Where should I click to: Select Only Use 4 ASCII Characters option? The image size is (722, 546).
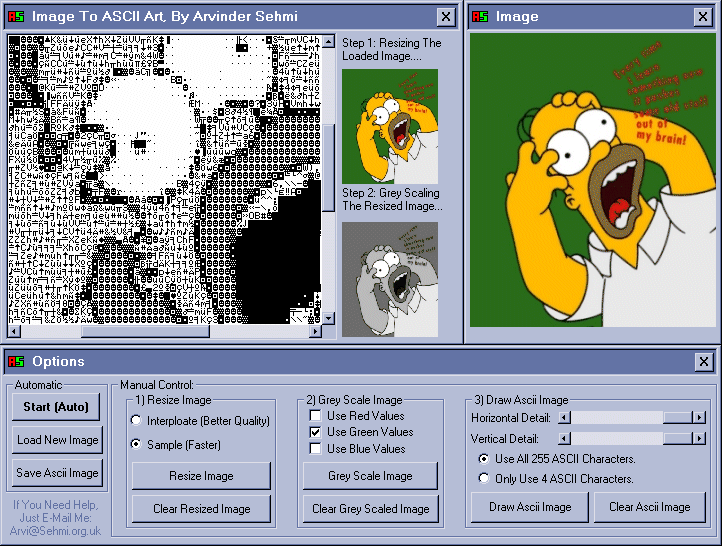coord(484,479)
